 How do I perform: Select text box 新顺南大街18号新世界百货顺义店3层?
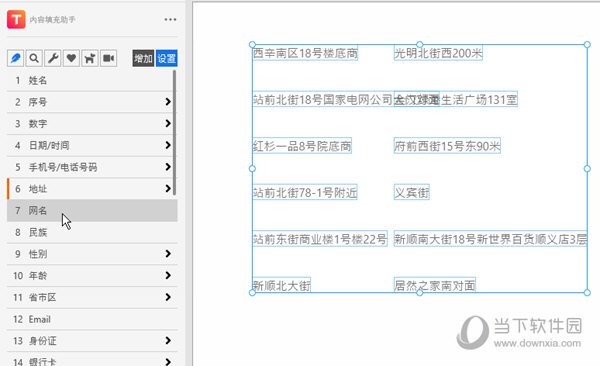(x=491, y=239)
